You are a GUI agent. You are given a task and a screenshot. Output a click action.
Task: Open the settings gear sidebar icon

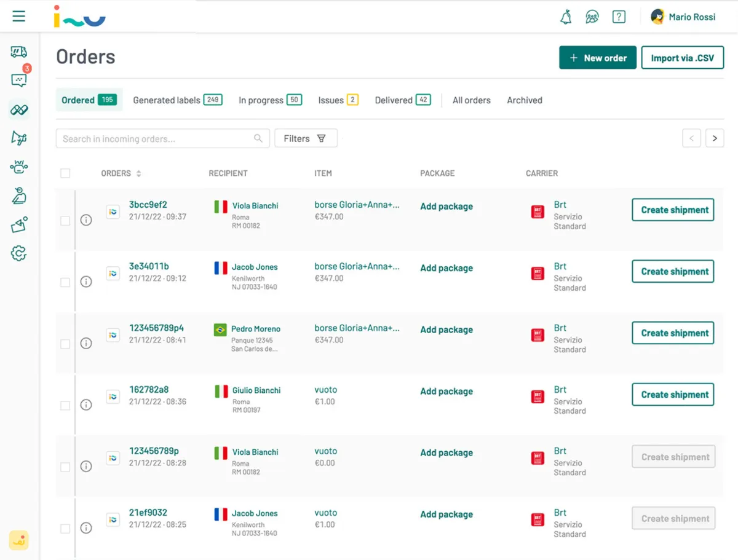[19, 253]
